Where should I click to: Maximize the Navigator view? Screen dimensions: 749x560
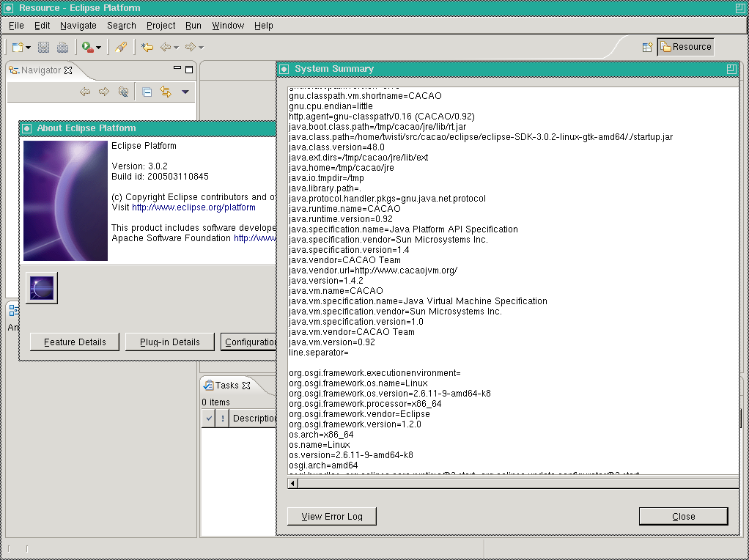pos(189,70)
